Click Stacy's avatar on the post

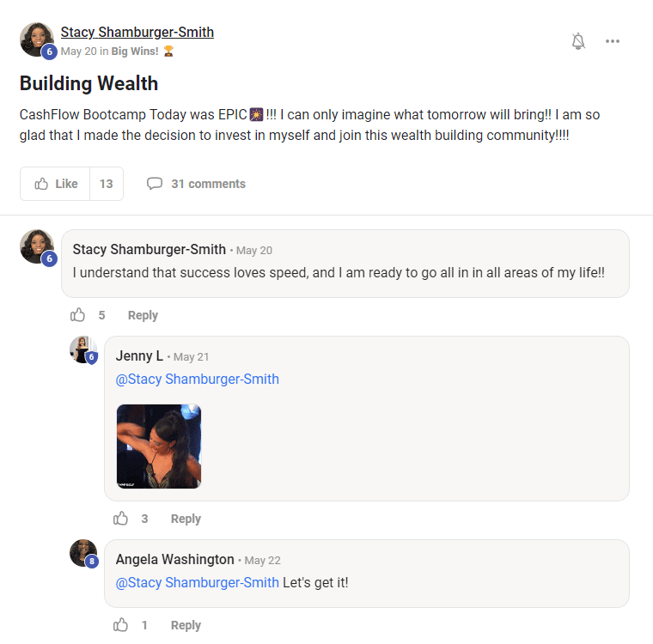[37, 39]
